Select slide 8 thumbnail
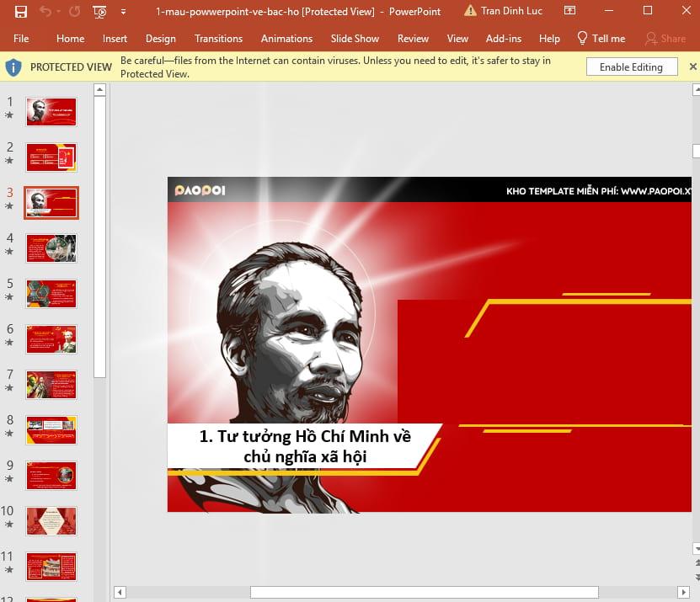The height and width of the screenshot is (602, 700). (51, 430)
